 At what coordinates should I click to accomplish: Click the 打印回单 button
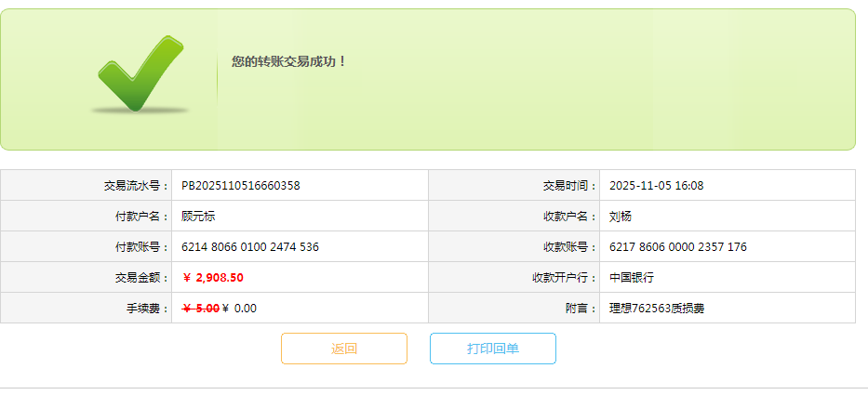point(493,349)
